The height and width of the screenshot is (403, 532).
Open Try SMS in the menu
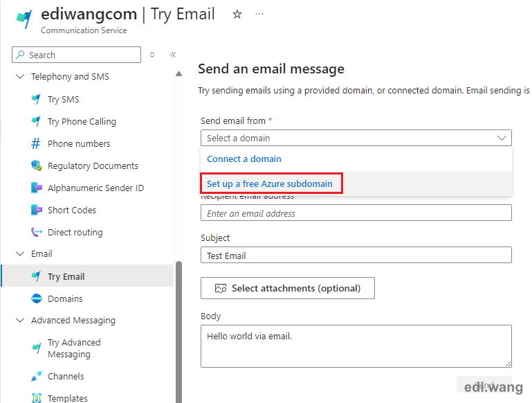pyautogui.click(x=64, y=100)
